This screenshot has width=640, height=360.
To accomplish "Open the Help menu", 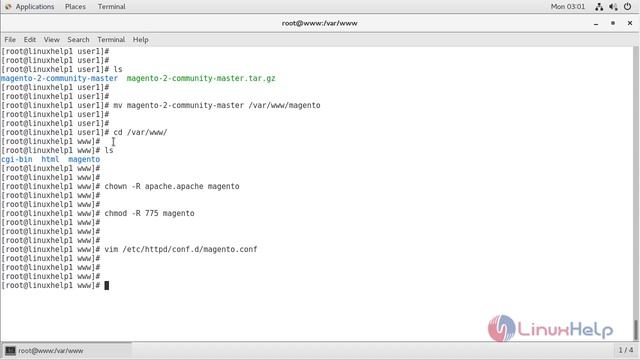I will point(140,40).
